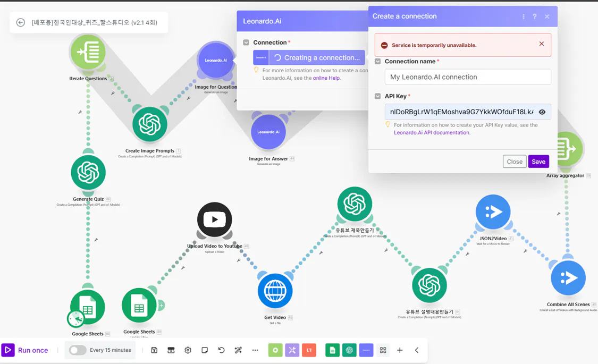Viewport: 598px width, 364px height.
Task: Add a module after the Google Sheets update module
Action: click(x=161, y=306)
